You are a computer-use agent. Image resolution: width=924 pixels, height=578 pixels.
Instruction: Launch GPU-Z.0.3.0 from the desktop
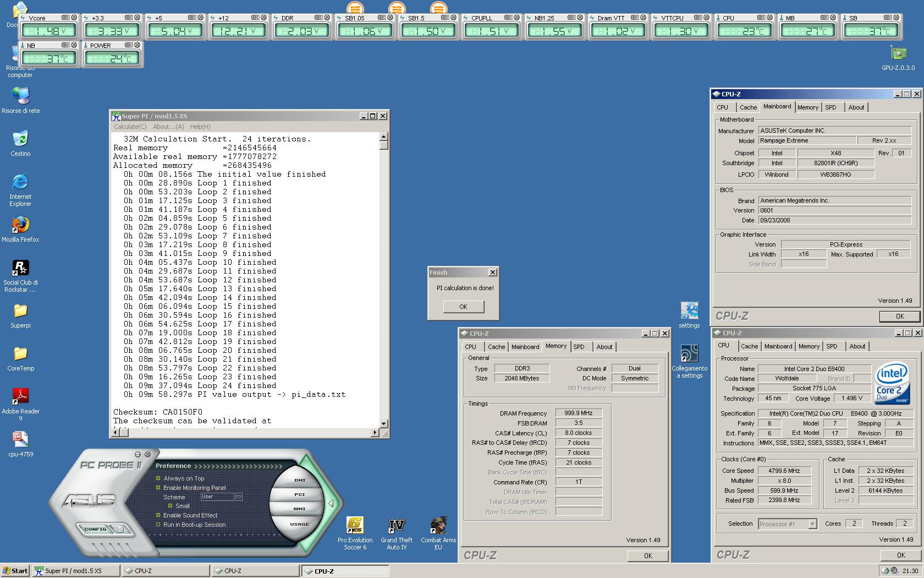pyautogui.click(x=898, y=58)
